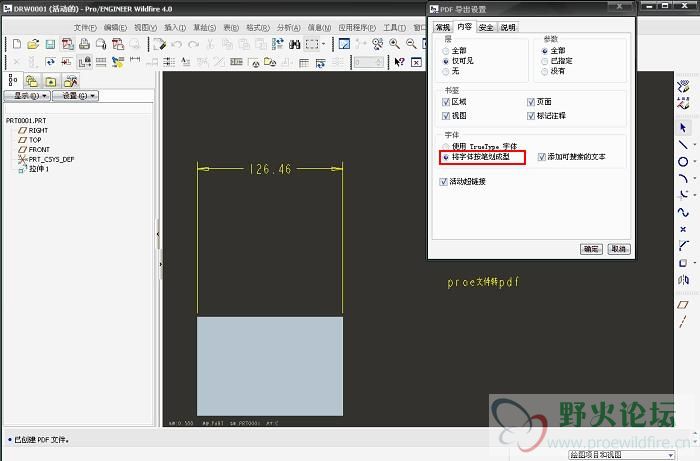700x461 pixels.
Task: Click the 确定 button in PDF dialog
Action: click(591, 249)
